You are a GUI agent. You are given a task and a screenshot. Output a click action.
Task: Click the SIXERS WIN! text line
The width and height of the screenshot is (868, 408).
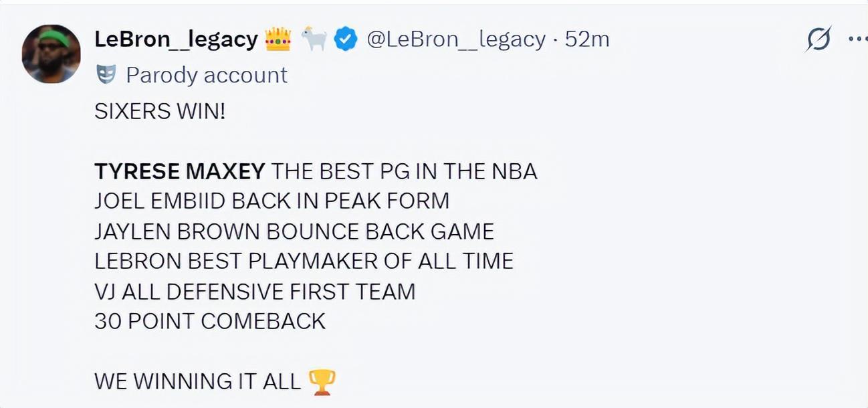tap(160, 112)
